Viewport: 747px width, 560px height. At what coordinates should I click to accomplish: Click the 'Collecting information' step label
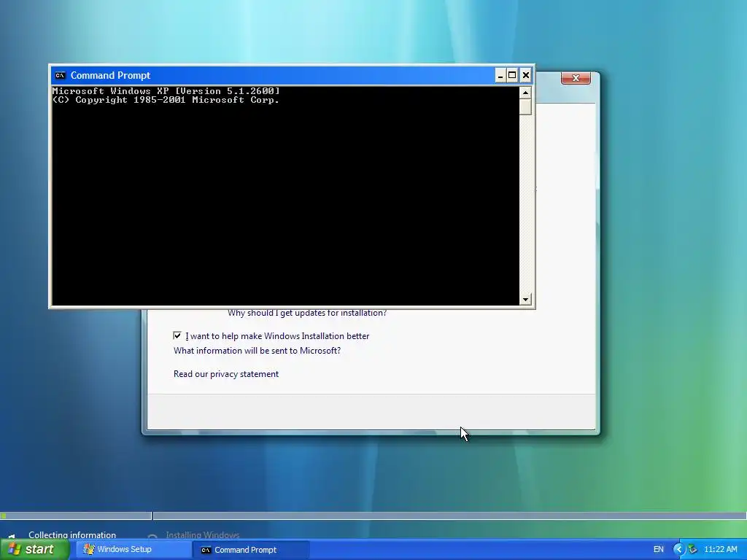tap(72, 534)
